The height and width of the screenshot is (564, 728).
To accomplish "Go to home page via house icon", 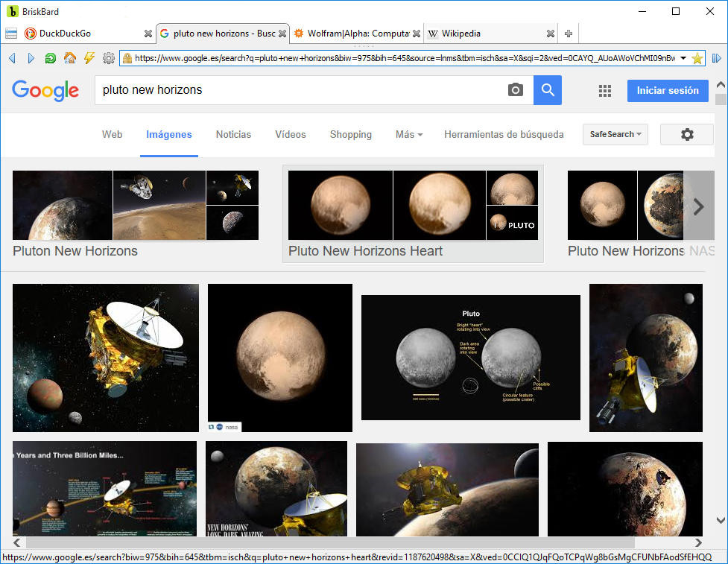I will [69, 58].
